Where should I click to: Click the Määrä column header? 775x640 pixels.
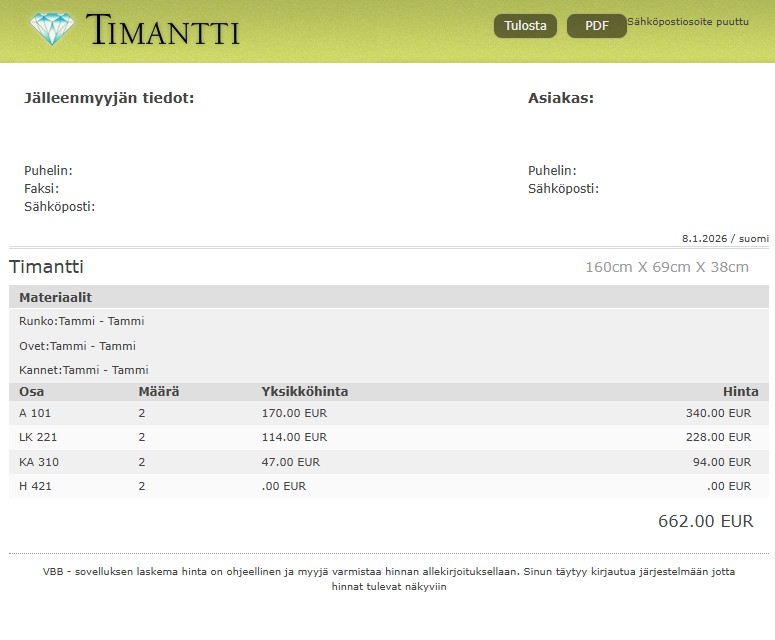[158, 391]
